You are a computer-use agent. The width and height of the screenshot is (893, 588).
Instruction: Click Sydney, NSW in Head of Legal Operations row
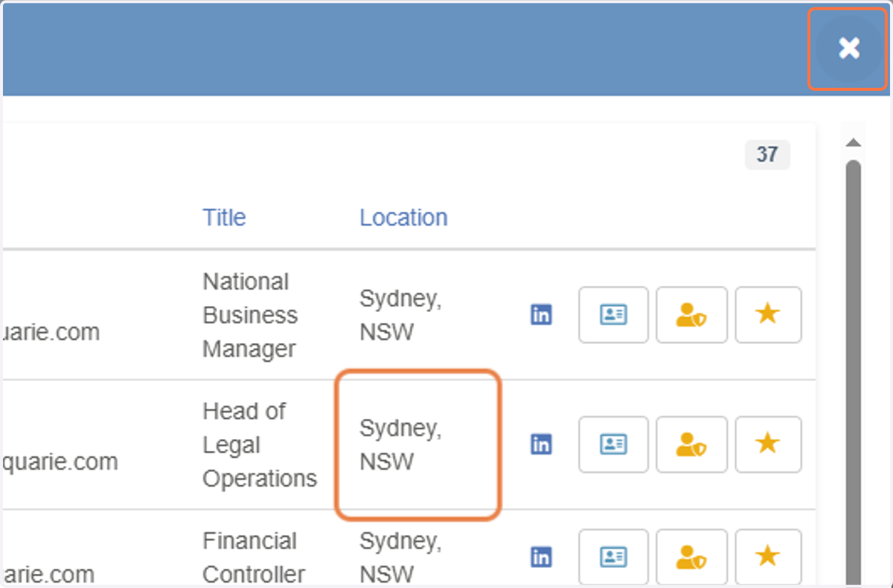click(x=400, y=444)
